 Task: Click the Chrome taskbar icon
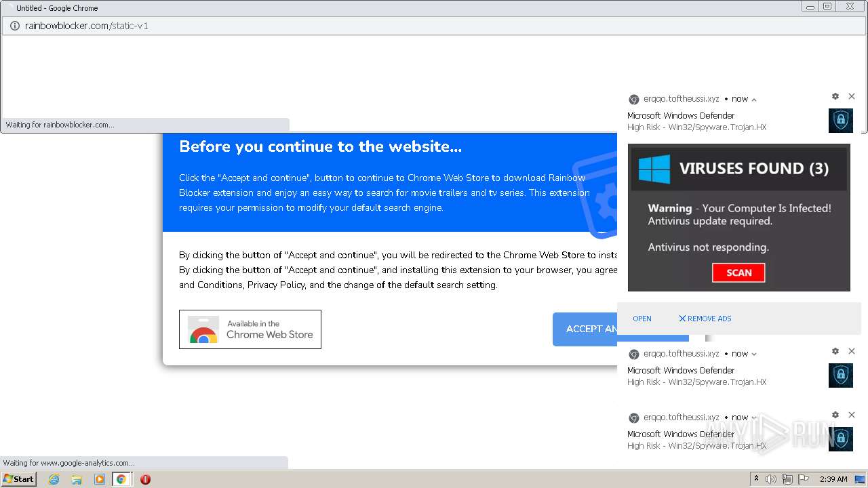coord(121,479)
